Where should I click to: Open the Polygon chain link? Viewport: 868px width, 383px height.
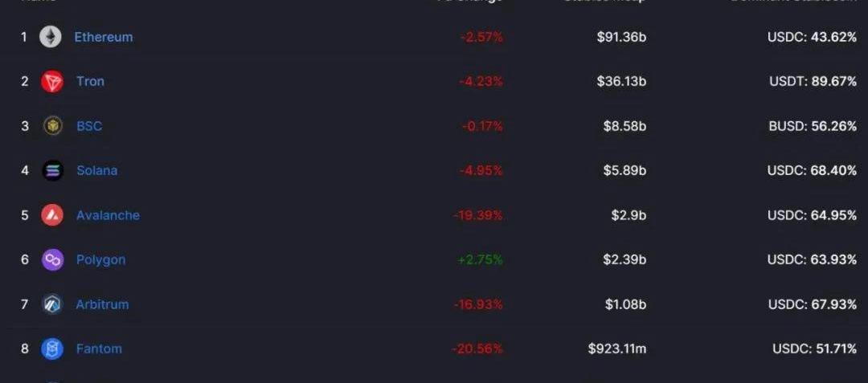coord(100,259)
